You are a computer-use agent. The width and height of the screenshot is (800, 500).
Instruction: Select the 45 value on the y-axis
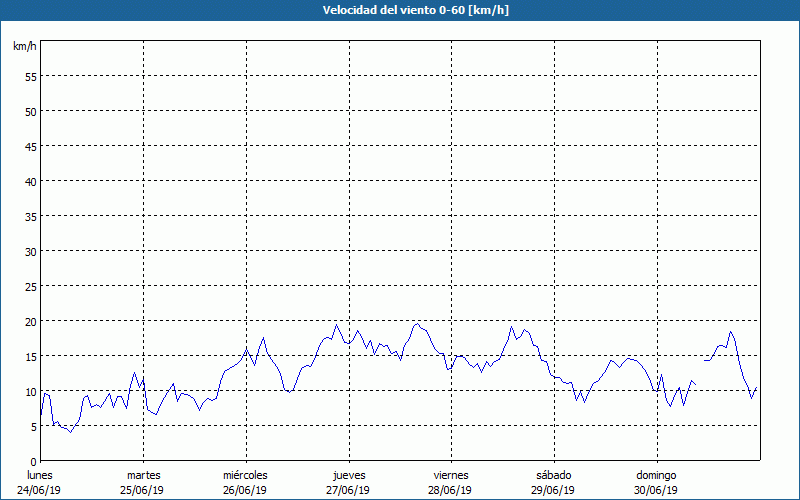tap(31, 146)
